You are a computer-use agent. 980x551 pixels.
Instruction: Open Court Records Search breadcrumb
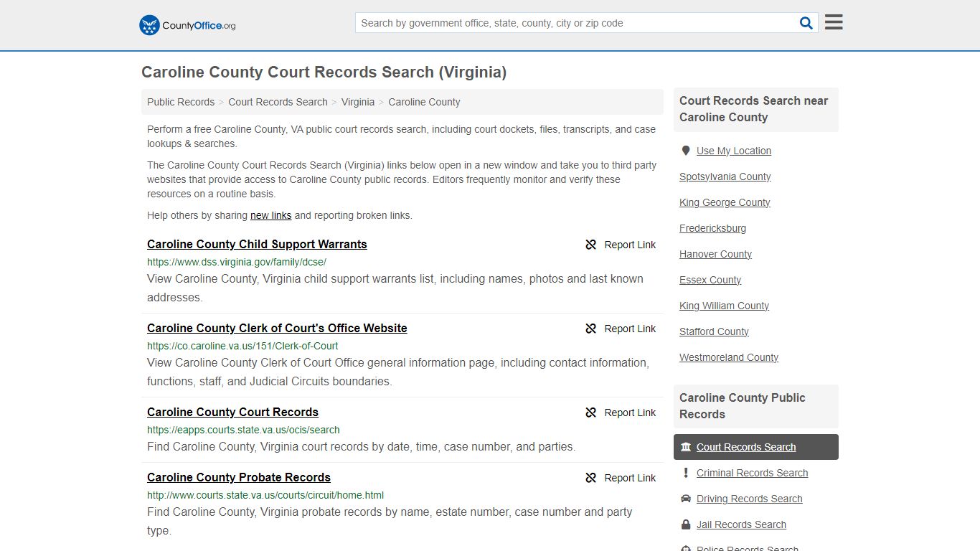278,102
